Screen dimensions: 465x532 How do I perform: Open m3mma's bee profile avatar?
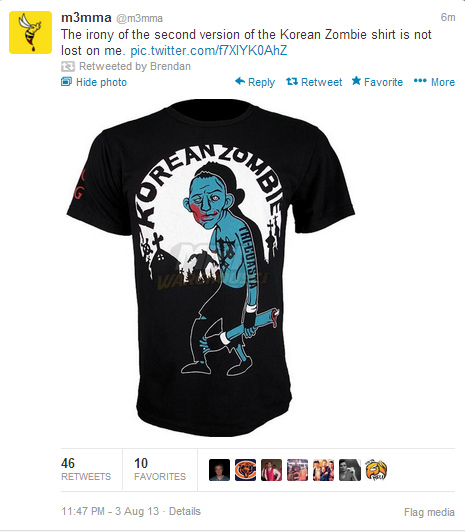coord(31,33)
